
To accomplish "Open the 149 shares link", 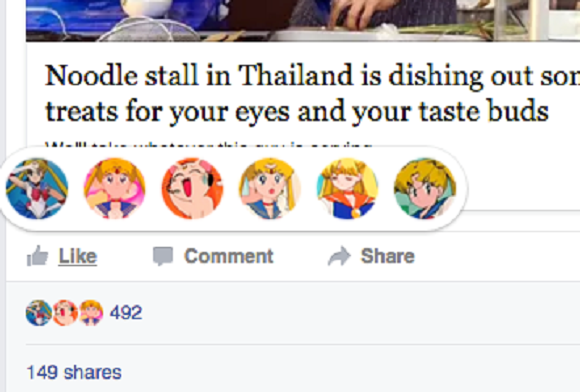I will click(74, 372).
